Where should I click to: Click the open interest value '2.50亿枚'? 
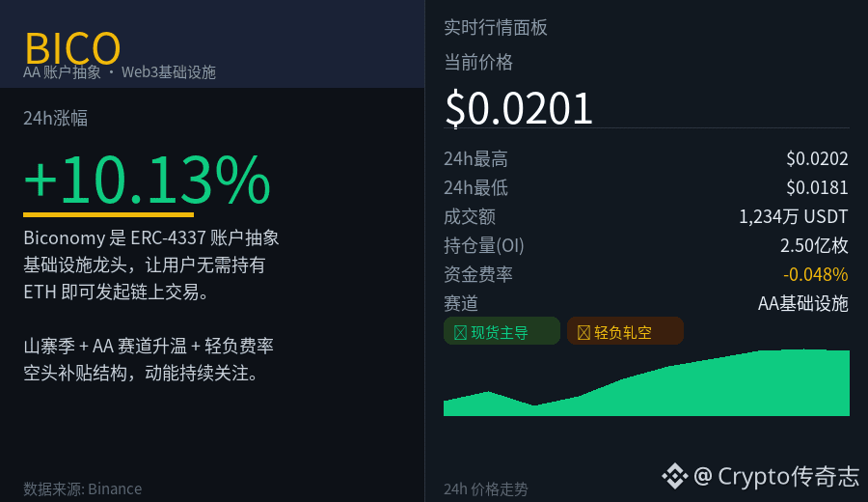tap(814, 245)
